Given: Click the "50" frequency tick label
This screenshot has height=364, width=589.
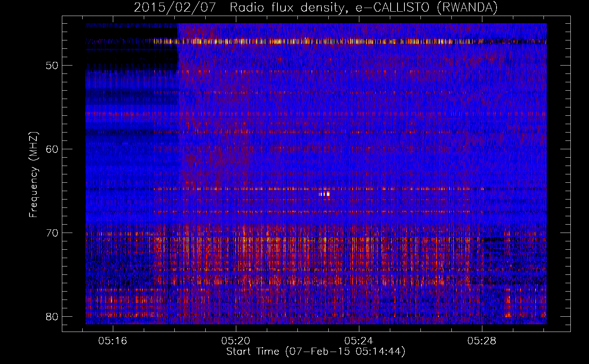Looking at the screenshot, I should [52, 66].
